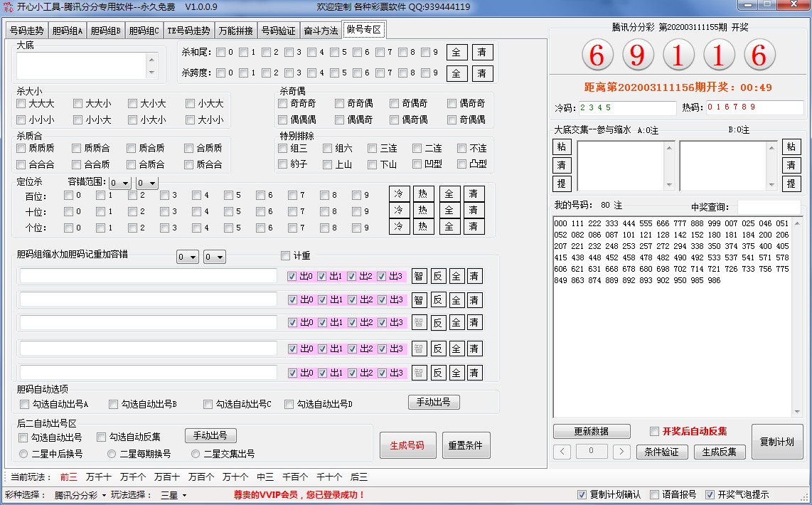
Task: Click the 反 button in the second 胆码 row
Action: 437,300
